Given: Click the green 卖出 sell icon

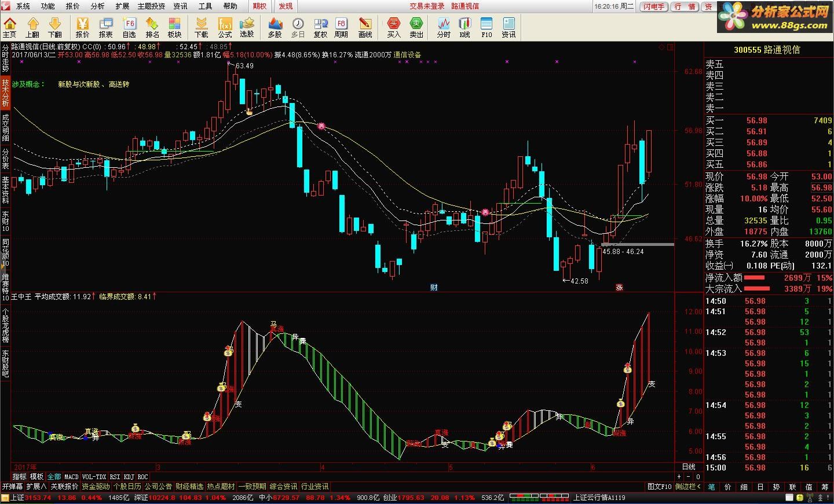Looking at the screenshot, I should (416, 27).
